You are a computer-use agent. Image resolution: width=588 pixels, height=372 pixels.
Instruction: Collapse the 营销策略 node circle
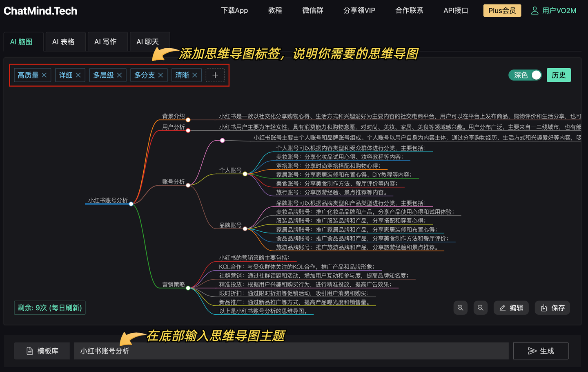pyautogui.click(x=188, y=288)
